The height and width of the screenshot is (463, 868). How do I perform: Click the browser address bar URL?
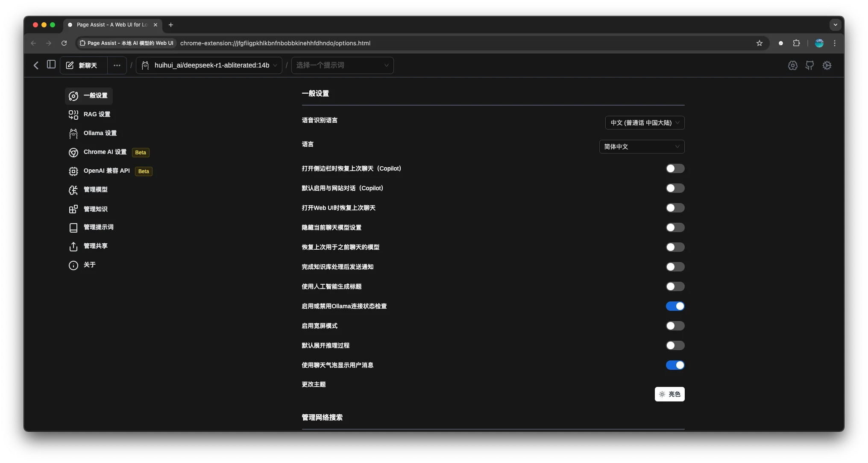[275, 43]
